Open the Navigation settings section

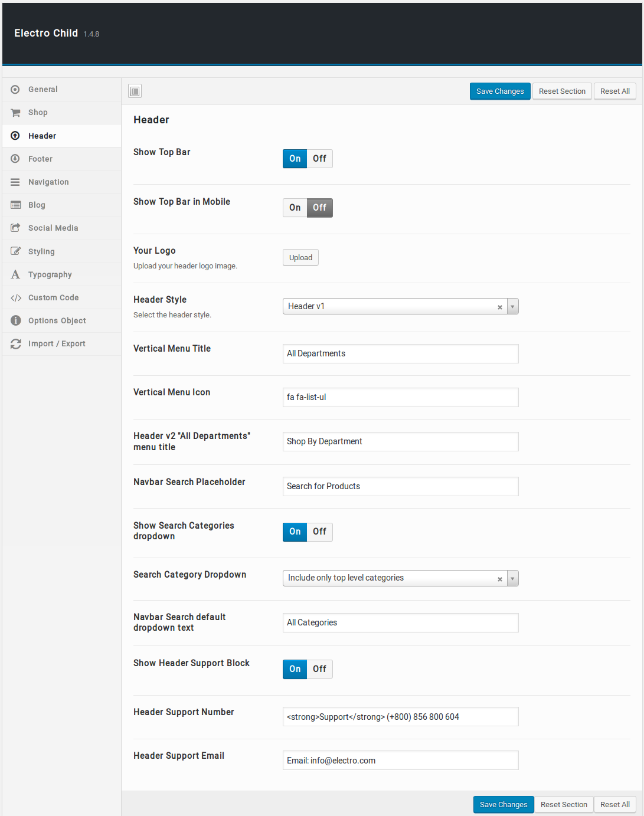tap(61, 182)
